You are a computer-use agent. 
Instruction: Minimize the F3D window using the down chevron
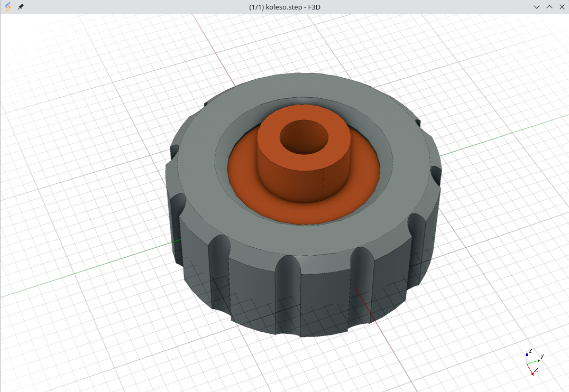click(x=537, y=7)
